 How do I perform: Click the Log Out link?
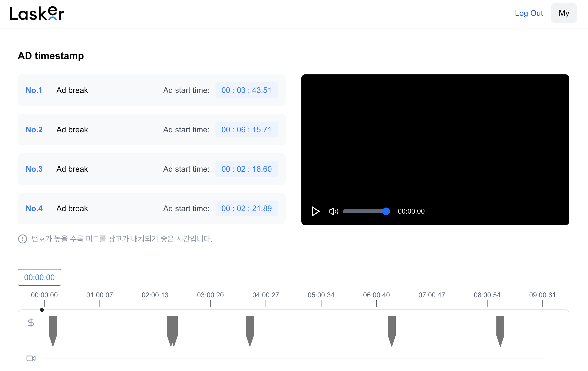(529, 13)
